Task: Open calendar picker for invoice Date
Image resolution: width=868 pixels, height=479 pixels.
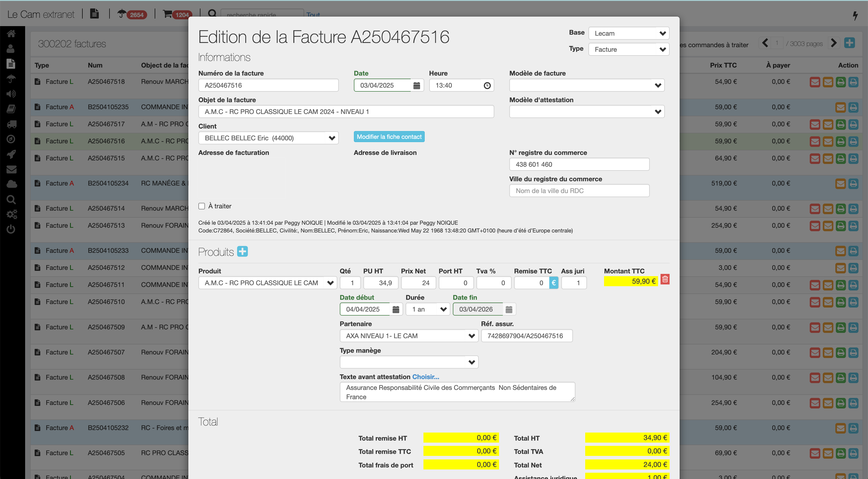Action: (417, 86)
